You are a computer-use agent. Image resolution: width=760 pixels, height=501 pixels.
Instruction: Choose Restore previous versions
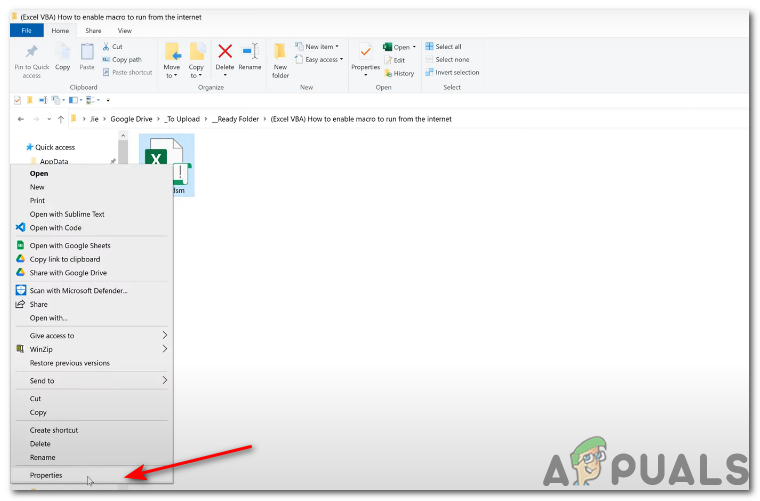(91, 363)
